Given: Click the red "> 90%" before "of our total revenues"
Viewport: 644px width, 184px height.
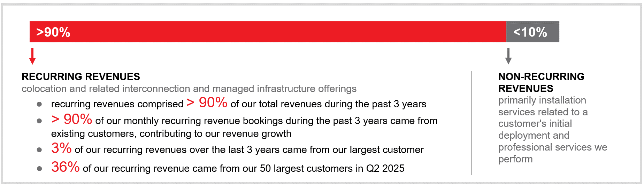Looking at the screenshot, I should coord(207,102).
